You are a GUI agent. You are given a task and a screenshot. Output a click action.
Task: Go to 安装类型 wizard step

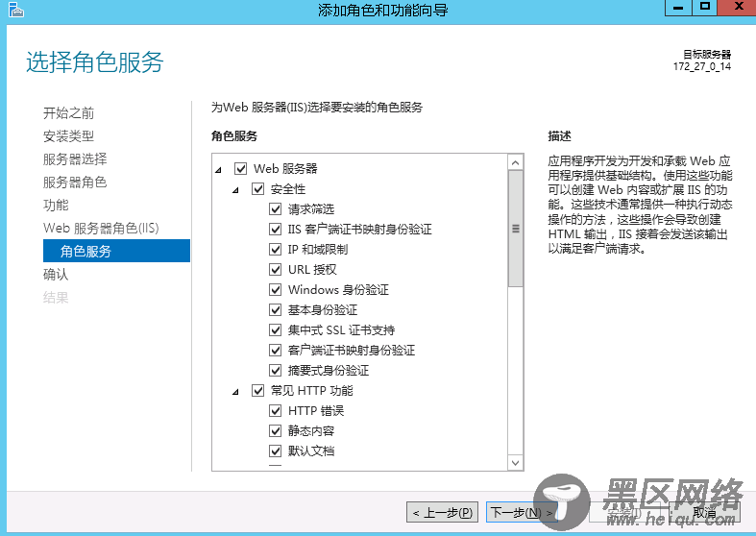68,136
